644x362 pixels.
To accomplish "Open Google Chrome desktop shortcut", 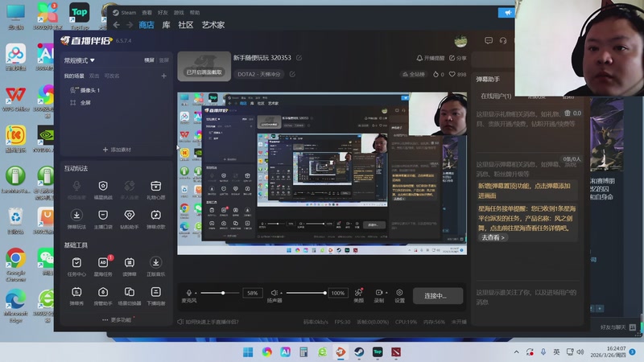I will point(15,265).
